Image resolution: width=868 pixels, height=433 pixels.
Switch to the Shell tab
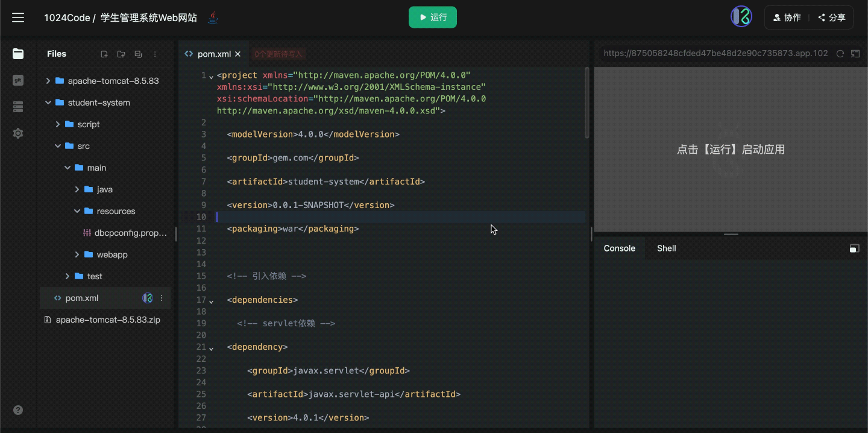[x=667, y=248]
